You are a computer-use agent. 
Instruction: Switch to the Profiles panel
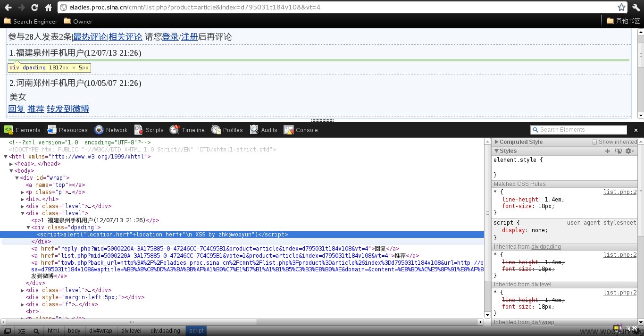coord(227,130)
